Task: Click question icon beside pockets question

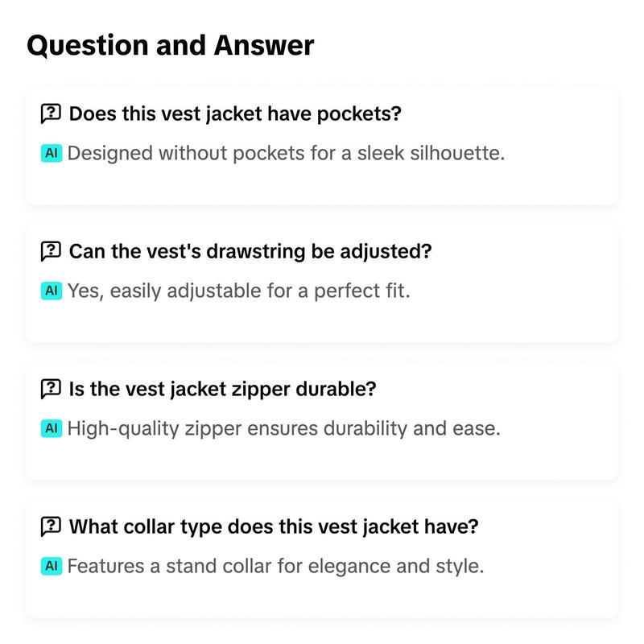Action: (x=51, y=114)
